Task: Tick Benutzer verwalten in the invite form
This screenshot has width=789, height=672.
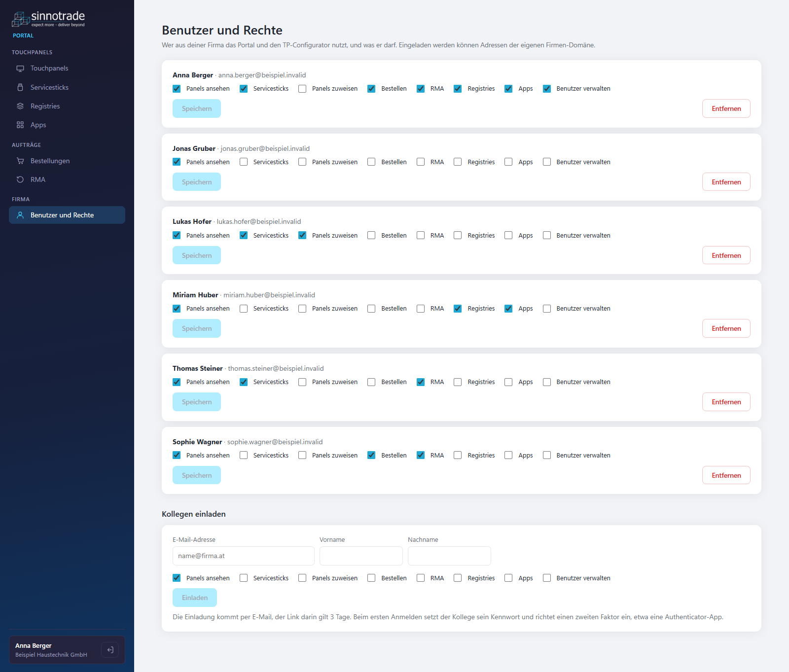Action: 547,578
